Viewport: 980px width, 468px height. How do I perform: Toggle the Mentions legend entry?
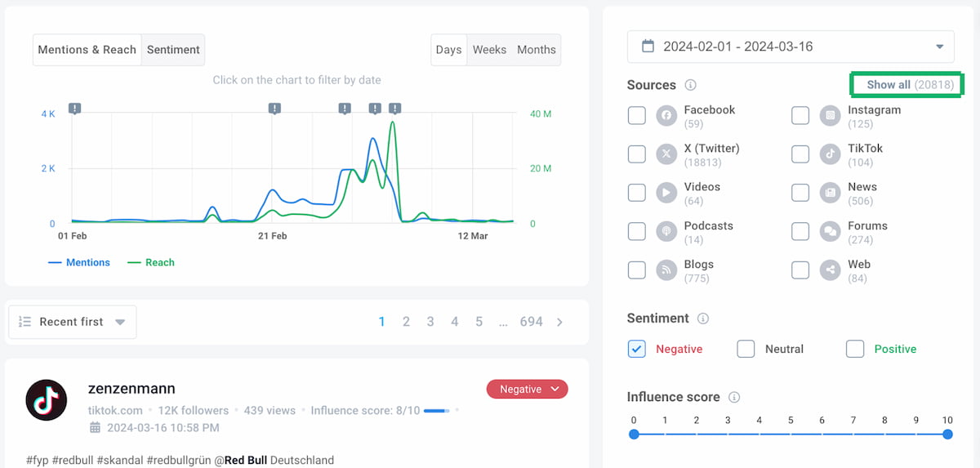click(x=79, y=262)
